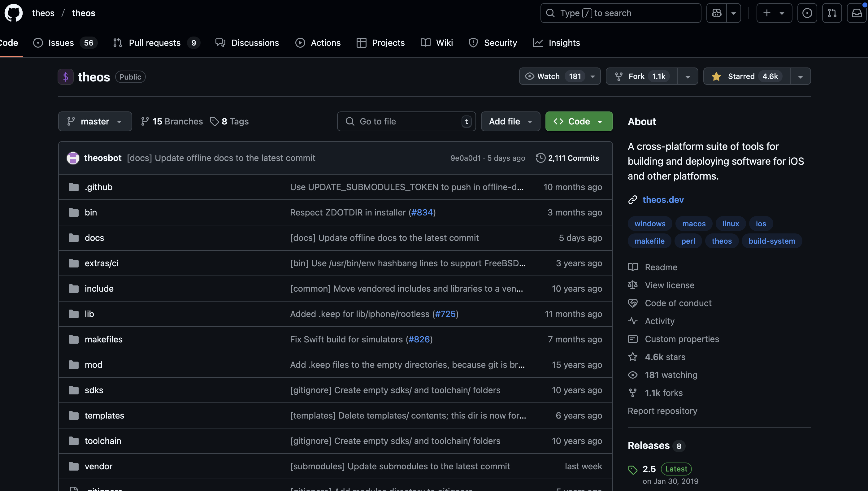868x491 pixels.
Task: Click the theosbot avatar
Action: [x=73, y=158]
